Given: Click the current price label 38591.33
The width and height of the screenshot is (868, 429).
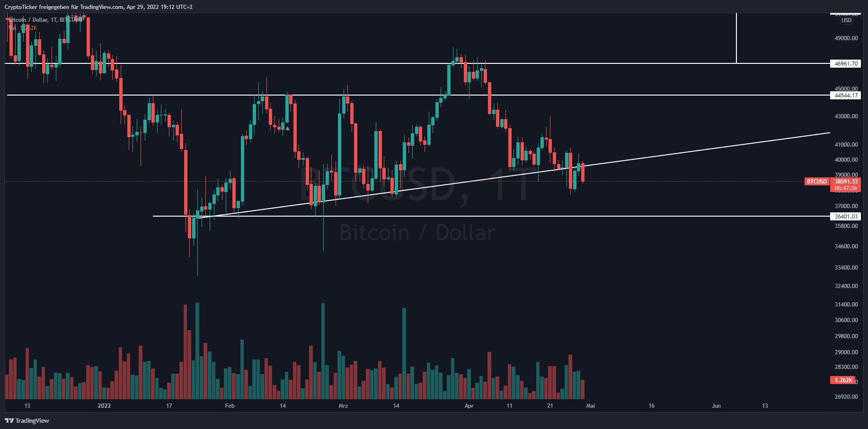Looking at the screenshot, I should tap(846, 182).
